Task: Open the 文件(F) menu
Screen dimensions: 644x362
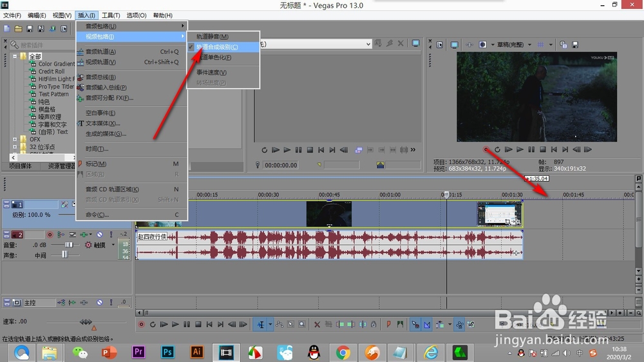Action: click(12, 15)
